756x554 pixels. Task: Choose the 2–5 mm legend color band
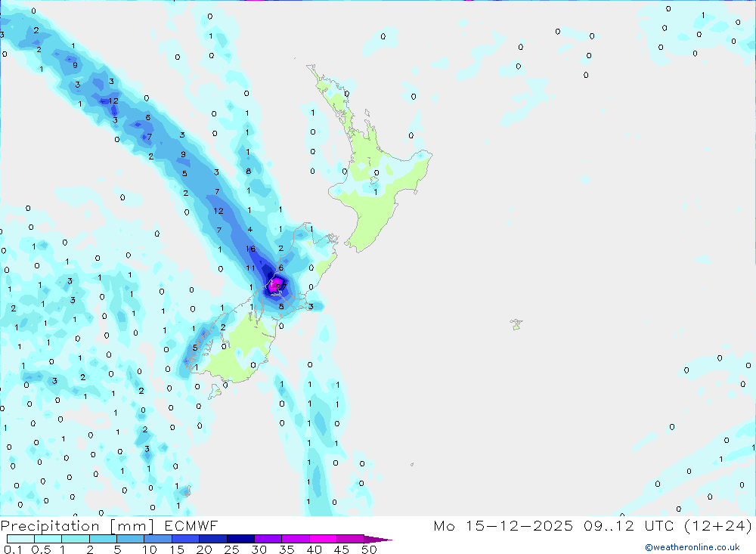103,539
